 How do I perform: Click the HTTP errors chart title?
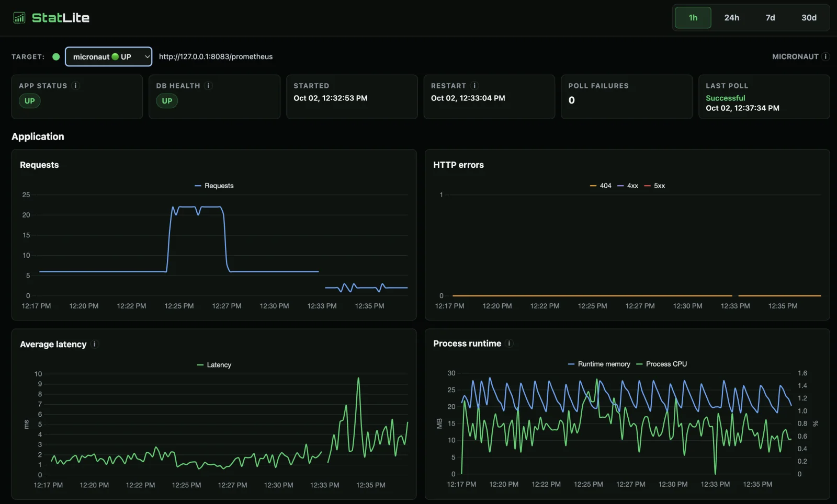coord(458,165)
